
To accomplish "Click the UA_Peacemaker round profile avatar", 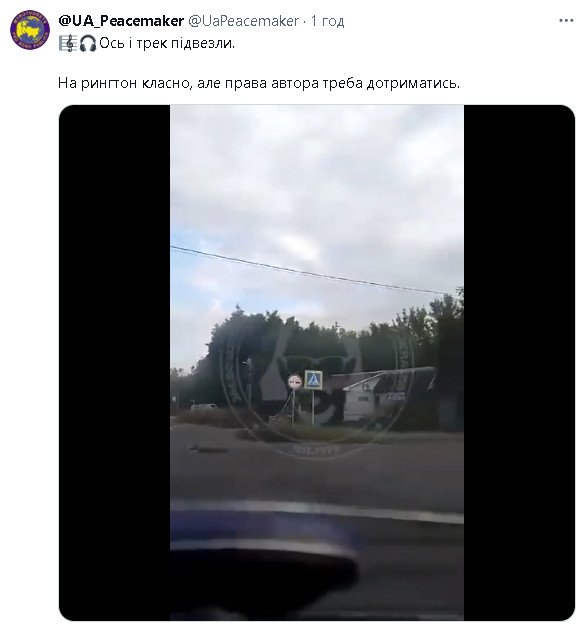I will 30,30.
